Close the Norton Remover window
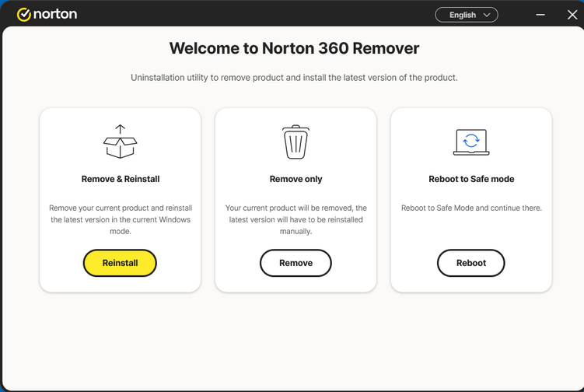Screen dimensions: 584x392 [x=572, y=15]
